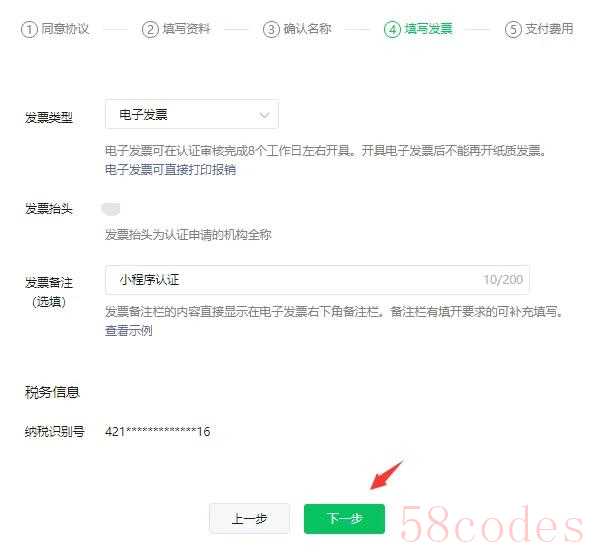Click the 小程序认证 invoice remark field
The width and height of the screenshot is (599, 555).
317,280
